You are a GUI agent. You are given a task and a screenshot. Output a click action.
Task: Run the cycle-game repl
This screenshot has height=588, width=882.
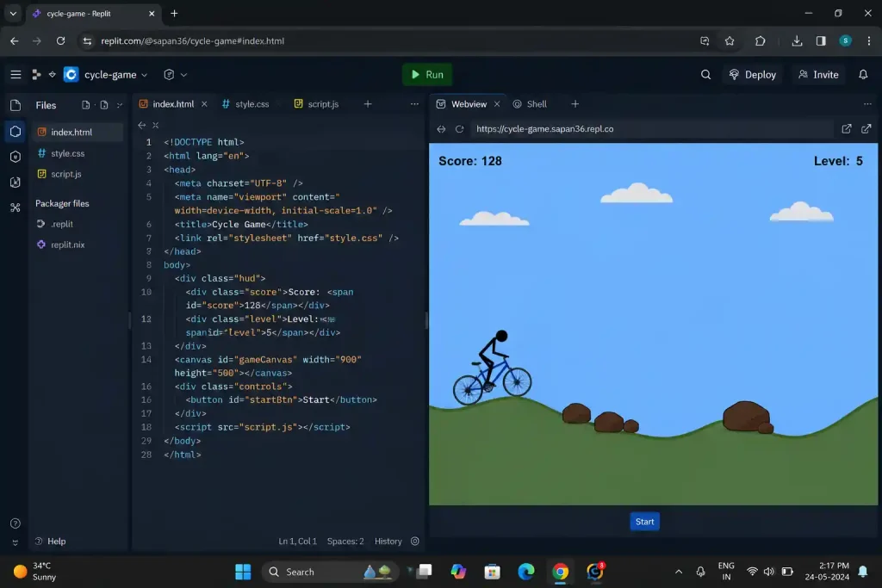(427, 74)
